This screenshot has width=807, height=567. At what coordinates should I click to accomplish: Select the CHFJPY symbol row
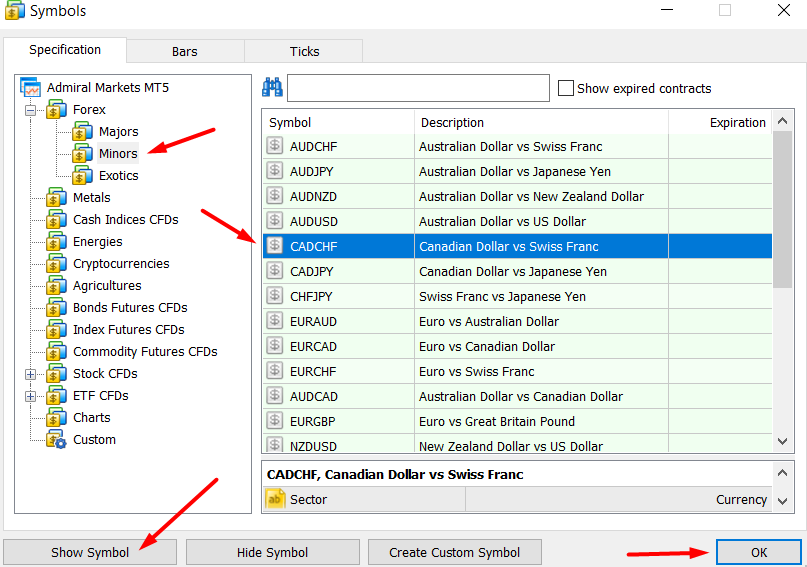(517, 296)
